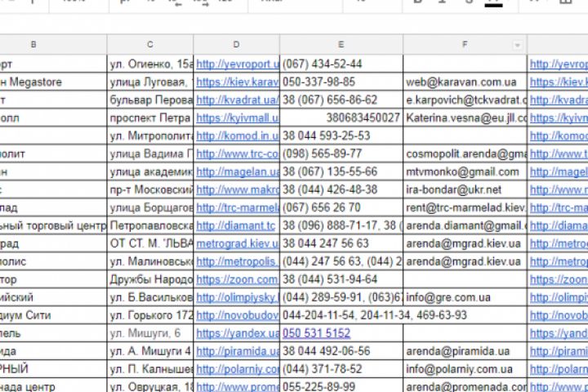Select the cell with phone (098) 565-89-77
Screen dimensions: 588x392
click(341, 154)
